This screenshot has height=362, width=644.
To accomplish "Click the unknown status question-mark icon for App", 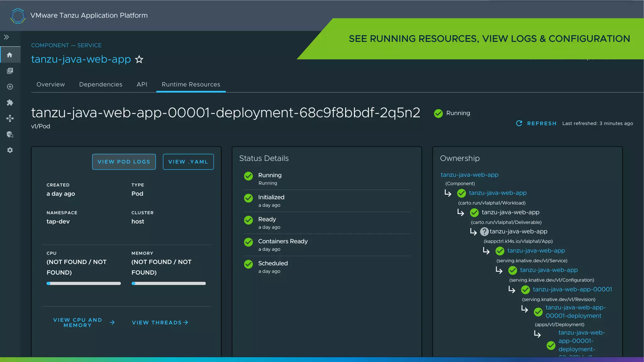I will (484, 232).
